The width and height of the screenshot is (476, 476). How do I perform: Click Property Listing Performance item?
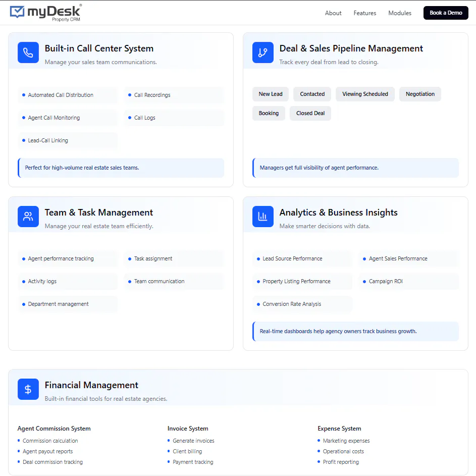[x=302, y=282]
